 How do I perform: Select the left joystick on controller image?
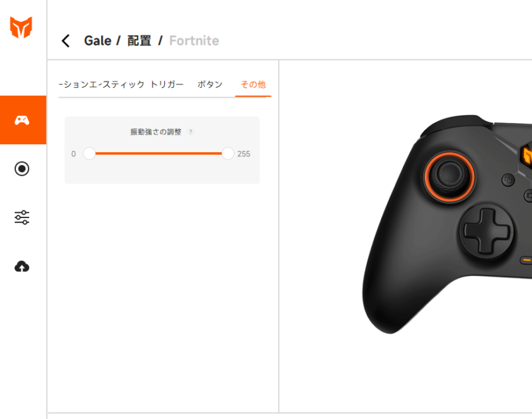[450, 176]
